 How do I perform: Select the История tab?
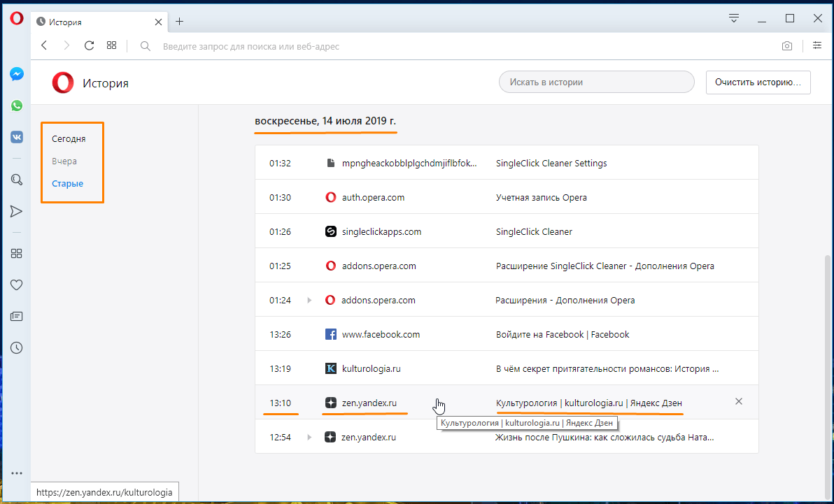[99, 22]
